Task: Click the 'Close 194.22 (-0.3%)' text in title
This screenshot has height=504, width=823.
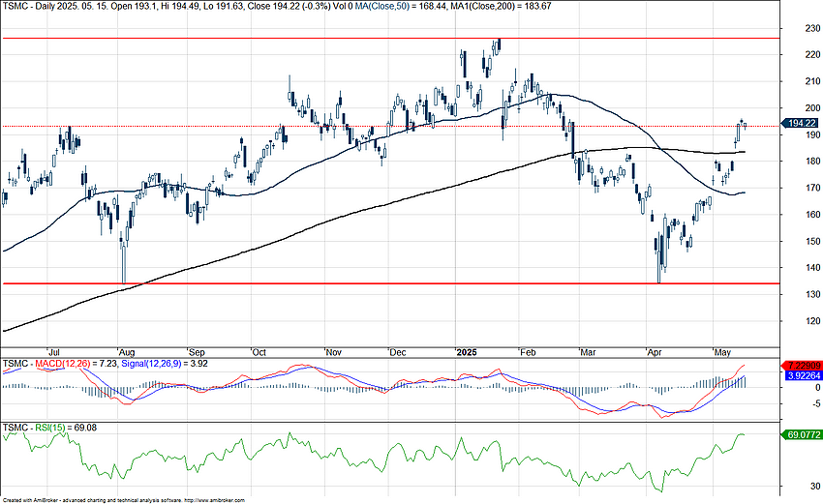Action: [290, 7]
